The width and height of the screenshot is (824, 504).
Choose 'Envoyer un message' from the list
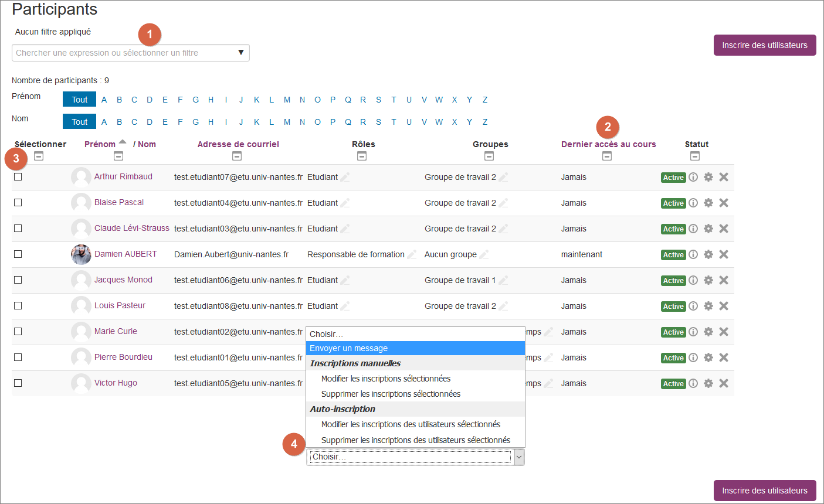click(x=348, y=348)
